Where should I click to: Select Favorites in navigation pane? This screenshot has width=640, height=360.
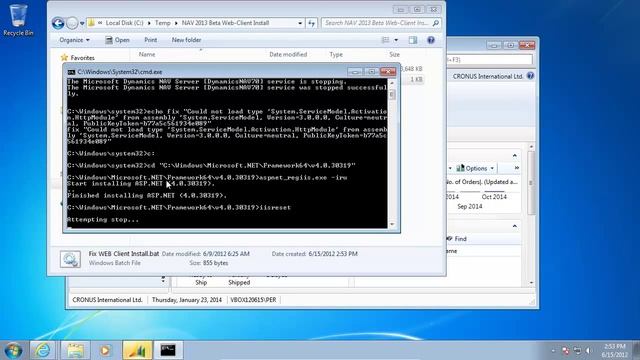[82, 58]
